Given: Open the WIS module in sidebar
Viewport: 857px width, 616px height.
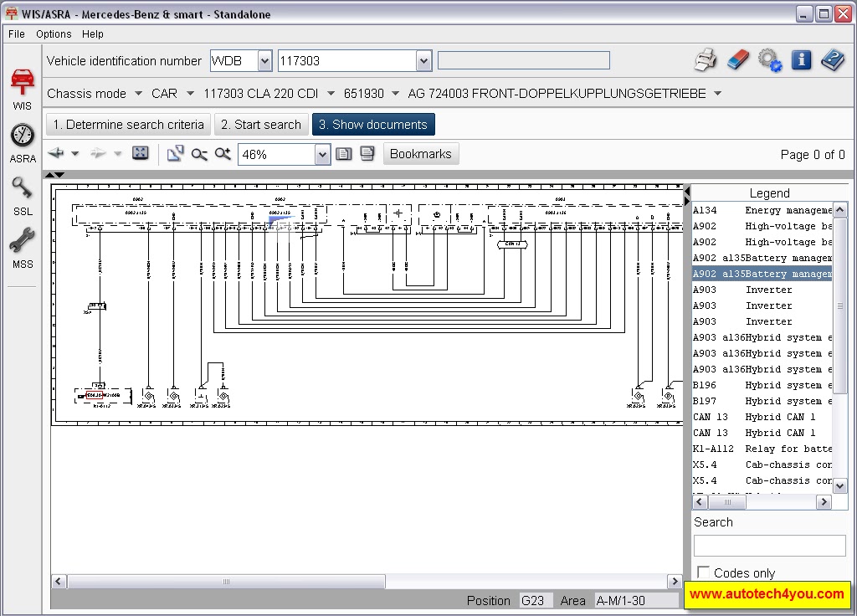Looking at the screenshot, I should tap(22, 89).
